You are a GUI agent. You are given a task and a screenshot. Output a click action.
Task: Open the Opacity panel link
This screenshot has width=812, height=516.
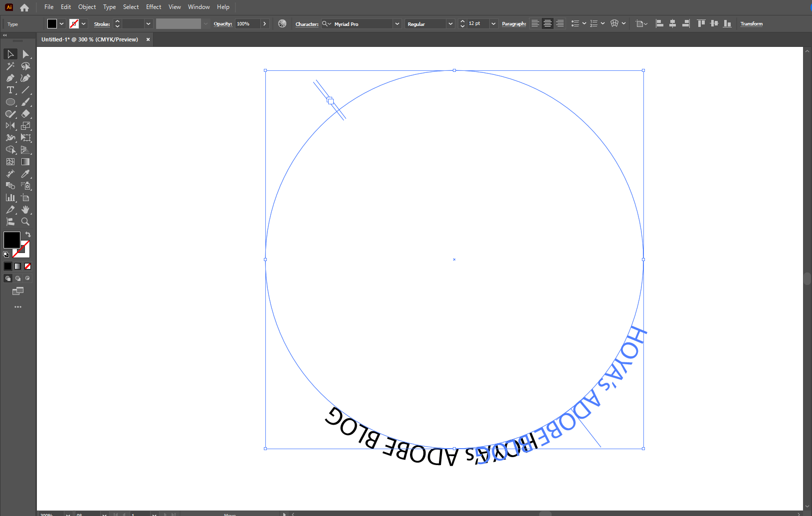tap(223, 24)
